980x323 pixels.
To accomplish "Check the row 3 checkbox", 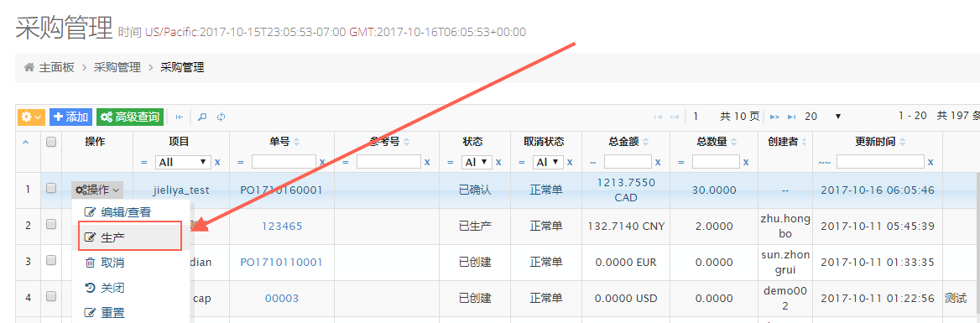I will pyautogui.click(x=51, y=260).
